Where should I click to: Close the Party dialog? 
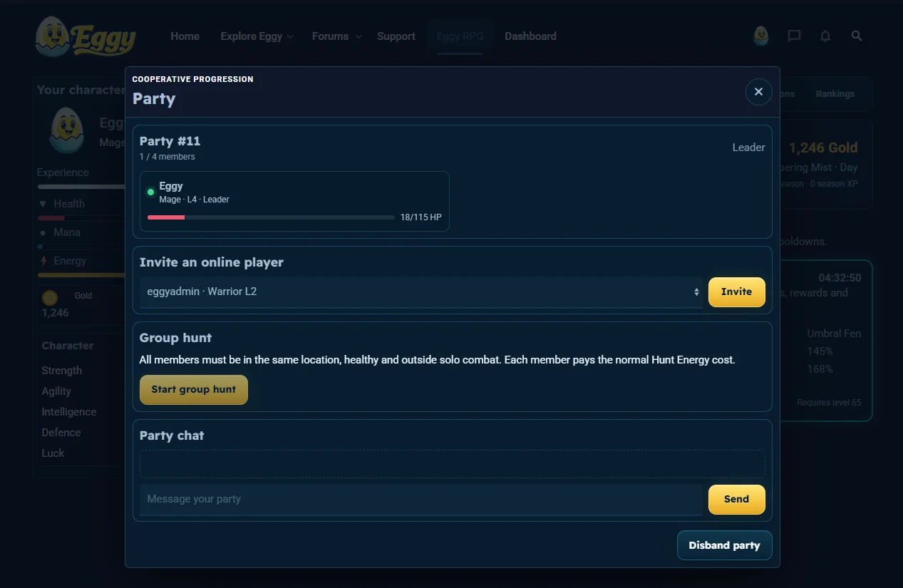pos(758,92)
